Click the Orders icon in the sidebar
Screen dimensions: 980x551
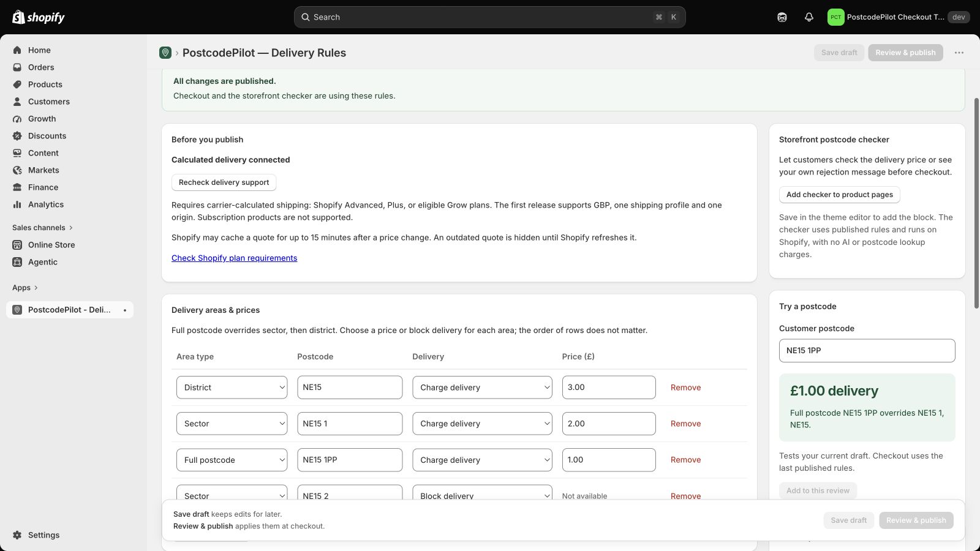[x=17, y=67]
